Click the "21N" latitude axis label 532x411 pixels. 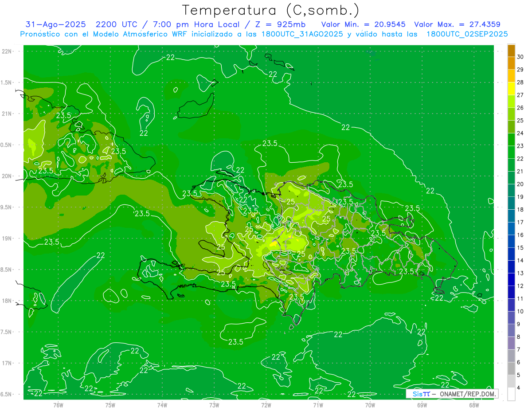7,114
